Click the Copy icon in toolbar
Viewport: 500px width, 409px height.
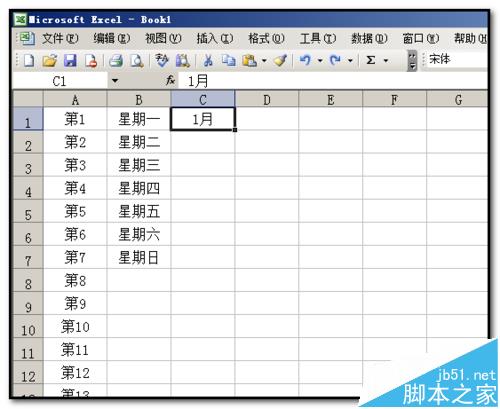click(229, 61)
